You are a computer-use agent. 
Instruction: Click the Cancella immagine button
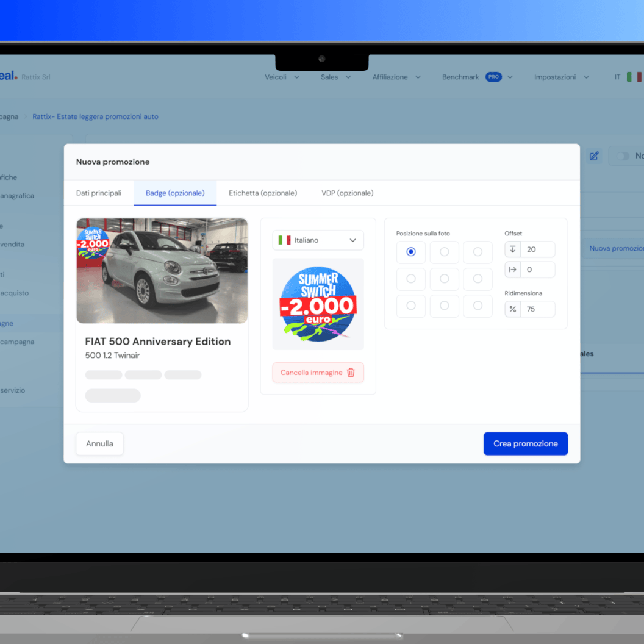pyautogui.click(x=318, y=373)
